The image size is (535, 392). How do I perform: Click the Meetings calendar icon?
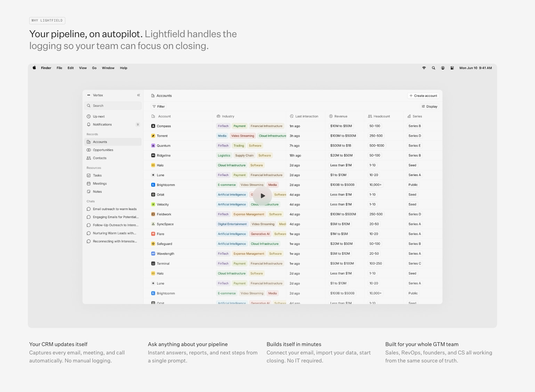(89, 183)
